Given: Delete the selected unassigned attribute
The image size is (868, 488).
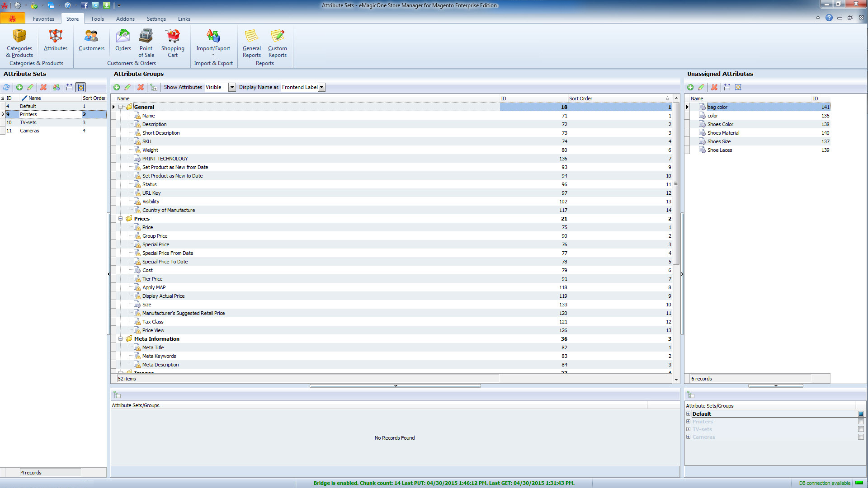Looking at the screenshot, I should (x=714, y=87).
